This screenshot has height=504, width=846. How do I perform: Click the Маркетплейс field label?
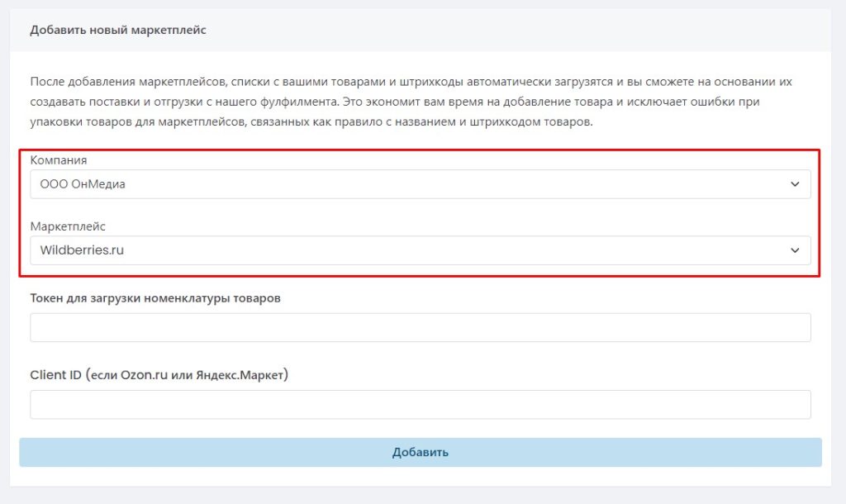[68, 226]
